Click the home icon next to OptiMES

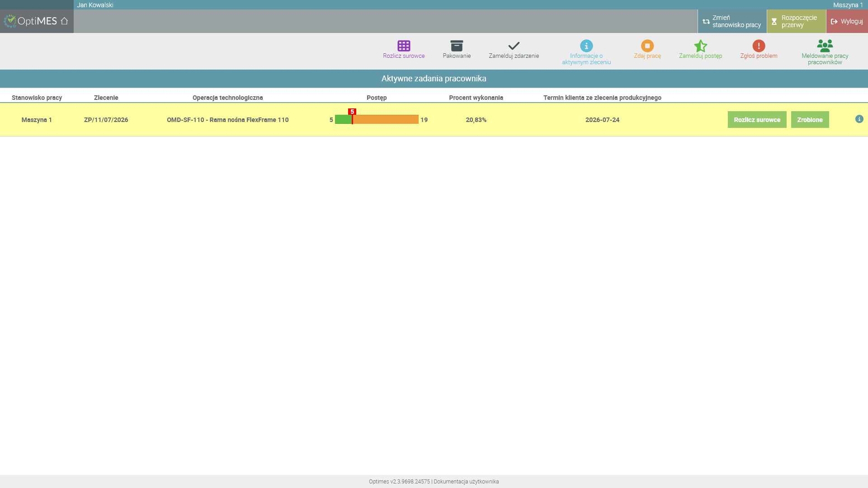64,21
